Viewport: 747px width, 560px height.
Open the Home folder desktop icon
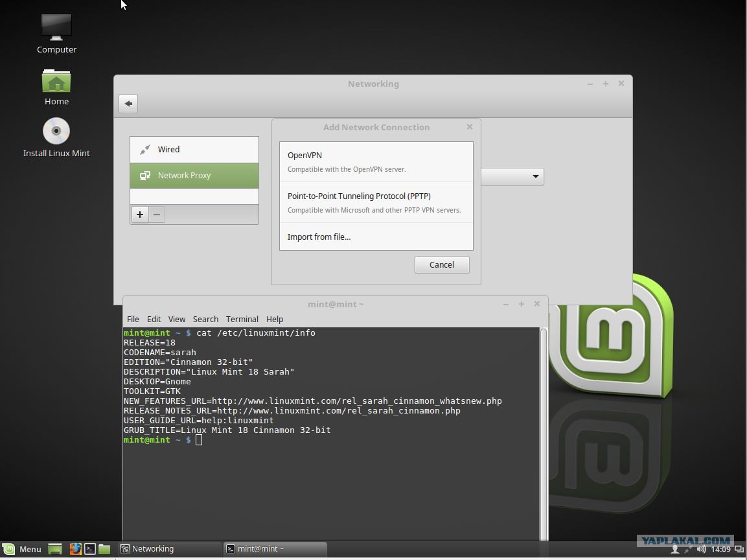[56, 87]
